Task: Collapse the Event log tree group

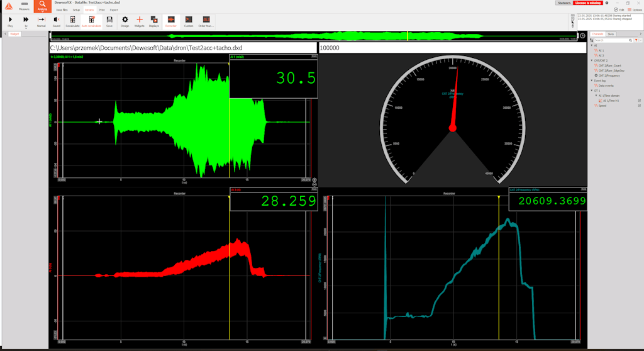Action: coord(592,81)
